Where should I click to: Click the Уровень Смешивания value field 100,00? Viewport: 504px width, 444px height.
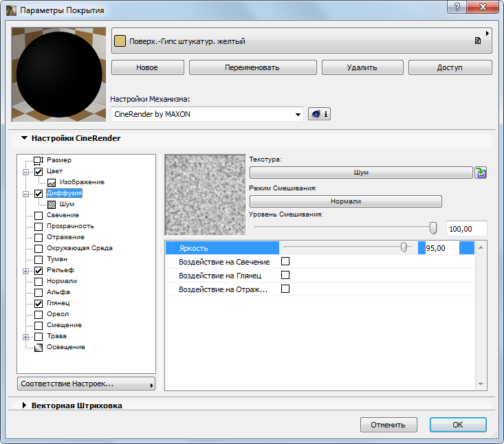click(466, 229)
